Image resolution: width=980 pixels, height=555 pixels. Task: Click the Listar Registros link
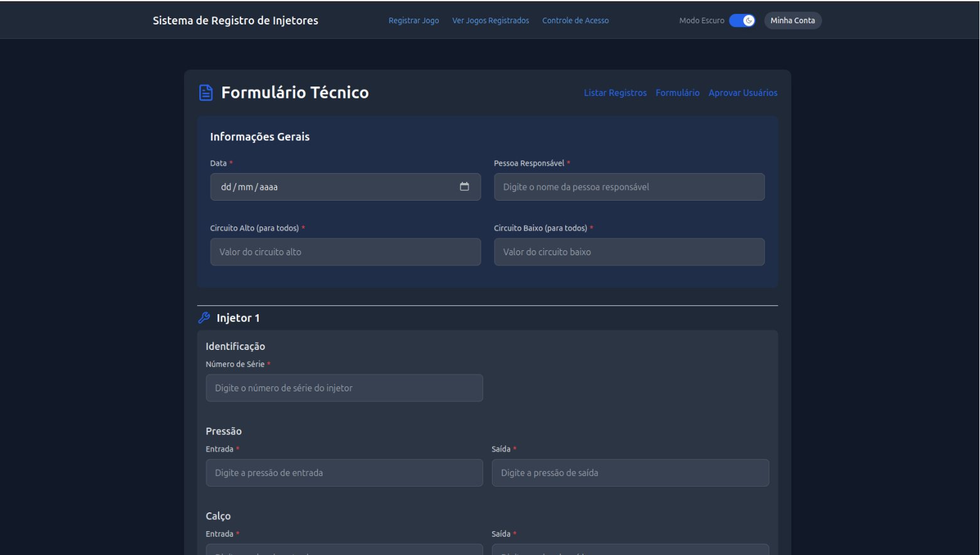pyautogui.click(x=615, y=93)
